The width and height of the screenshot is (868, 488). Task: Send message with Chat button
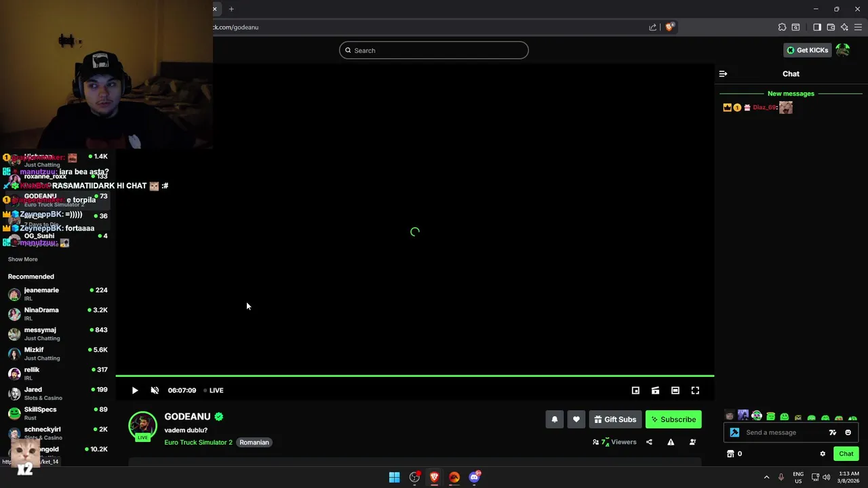[846, 454]
